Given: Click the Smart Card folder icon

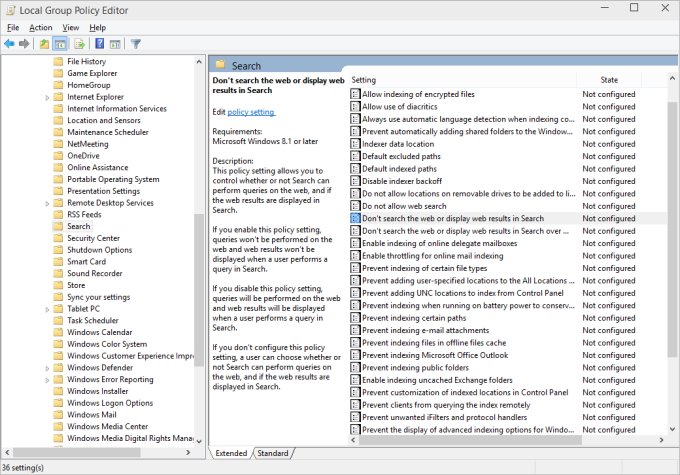Looking at the screenshot, I should coord(58,262).
